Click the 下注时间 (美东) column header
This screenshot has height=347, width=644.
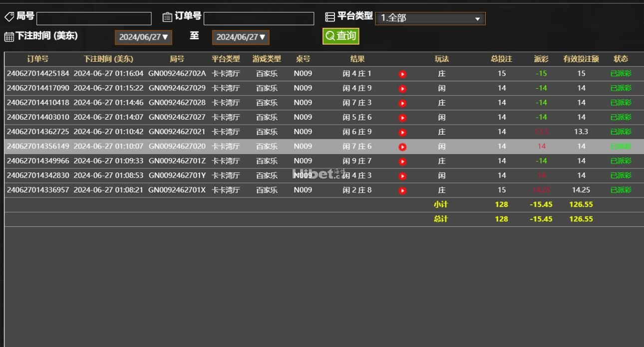point(108,59)
